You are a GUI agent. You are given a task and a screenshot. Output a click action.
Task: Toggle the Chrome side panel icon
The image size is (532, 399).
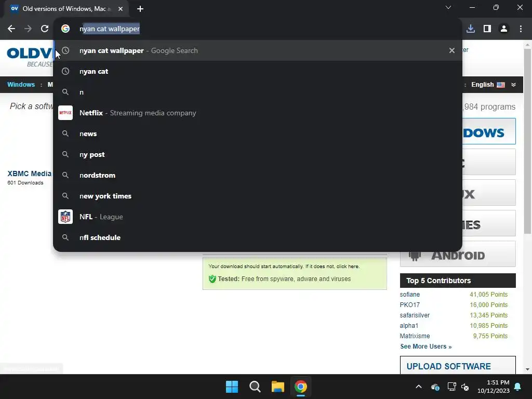click(487, 29)
